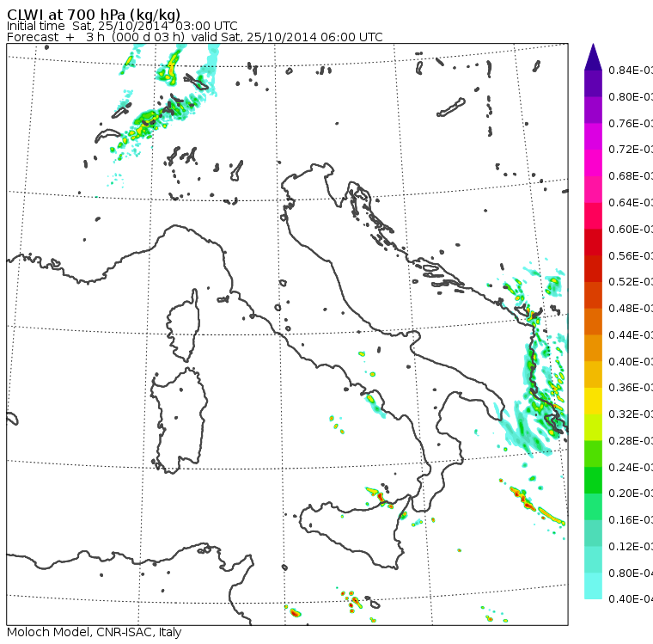Click the 0.40E-04 scale label
The image size is (653, 644).
[x=631, y=599]
